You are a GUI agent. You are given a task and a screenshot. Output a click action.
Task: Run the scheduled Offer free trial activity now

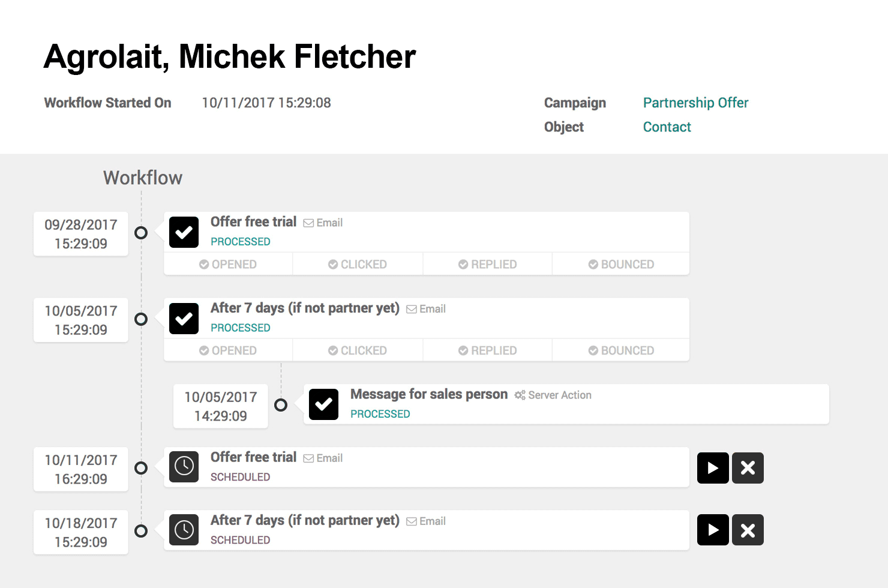[x=713, y=468]
